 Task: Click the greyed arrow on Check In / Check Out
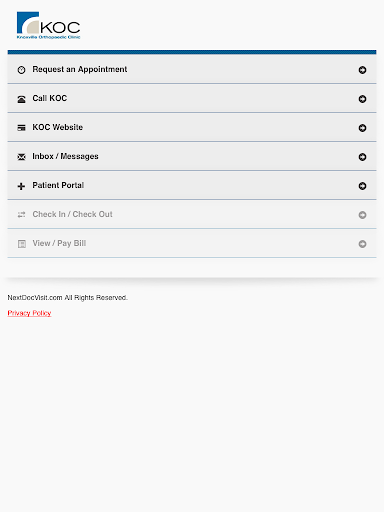click(362, 215)
